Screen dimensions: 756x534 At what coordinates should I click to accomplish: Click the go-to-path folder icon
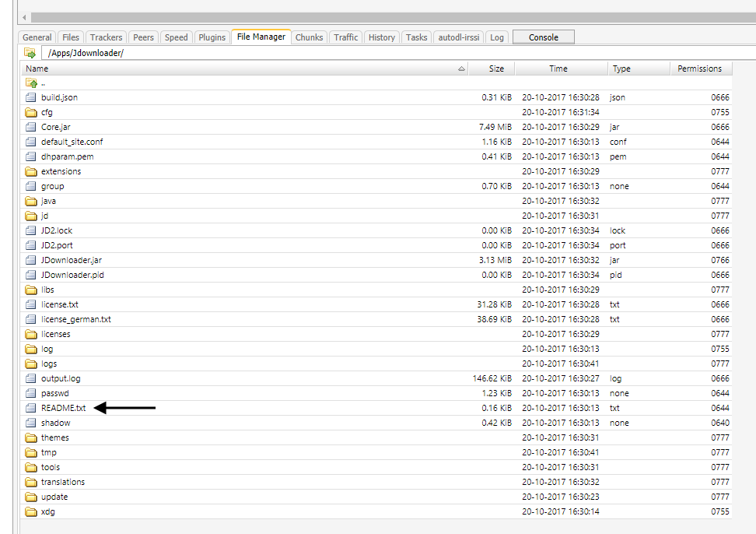30,53
